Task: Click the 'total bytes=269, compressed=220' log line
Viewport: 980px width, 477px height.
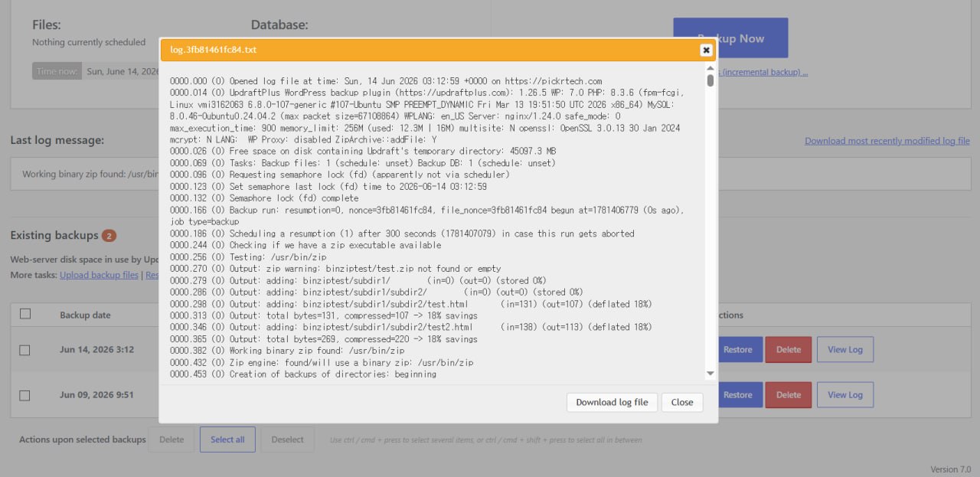Action: [324, 339]
